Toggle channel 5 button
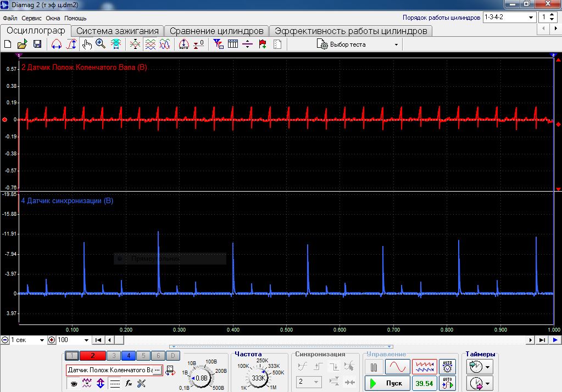 [x=143, y=355]
